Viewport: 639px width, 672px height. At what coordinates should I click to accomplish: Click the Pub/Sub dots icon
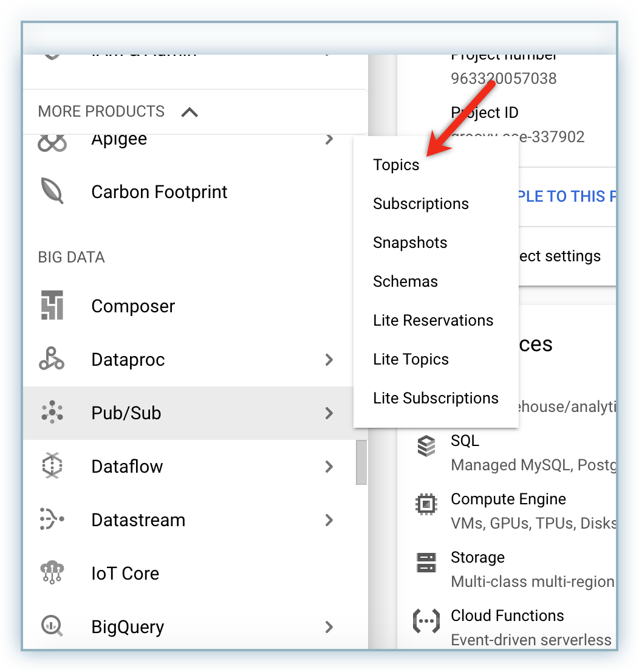coord(52,413)
